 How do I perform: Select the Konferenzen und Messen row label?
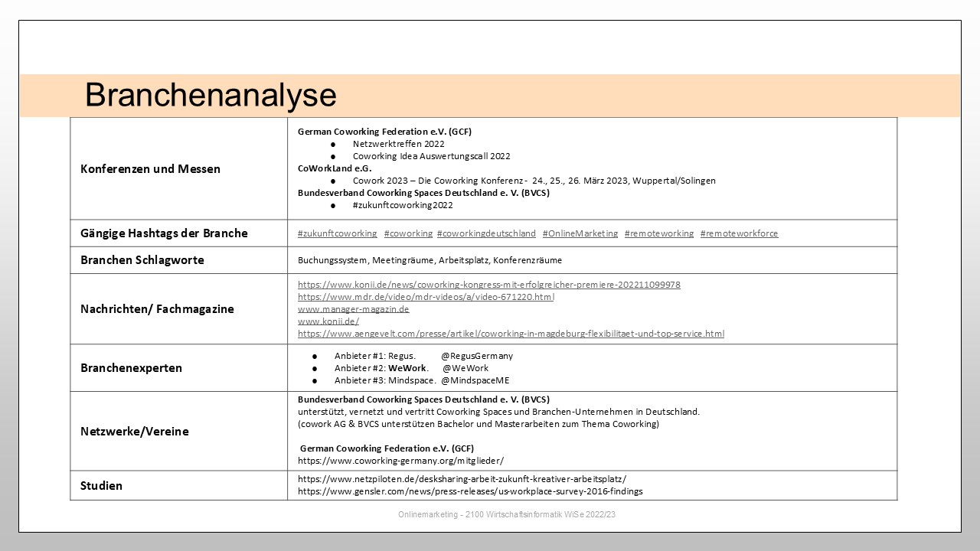[x=150, y=169]
